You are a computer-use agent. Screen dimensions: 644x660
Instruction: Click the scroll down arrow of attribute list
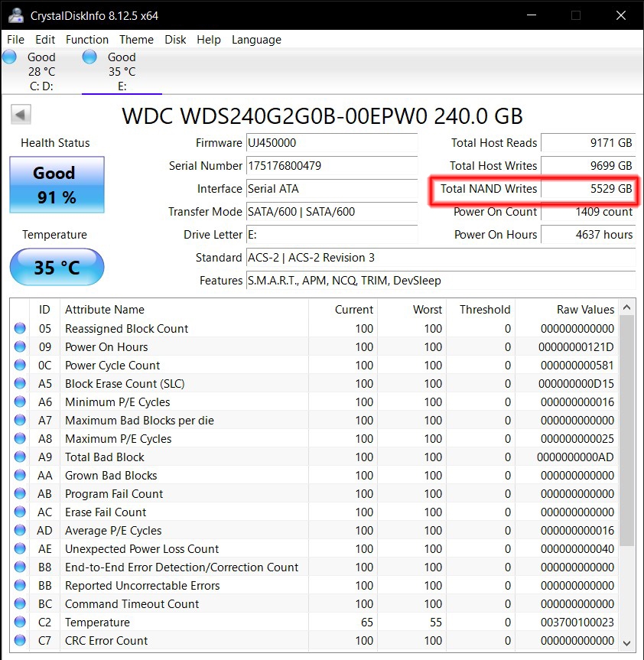point(626,644)
